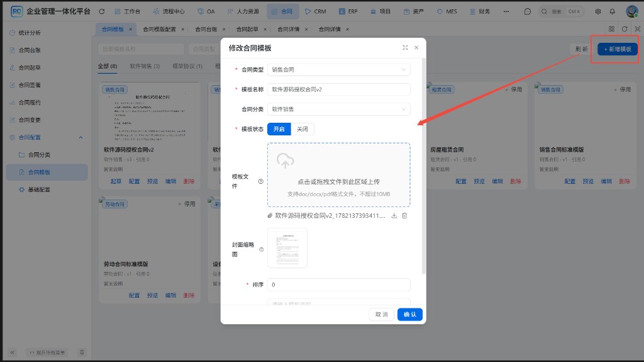
Task: Click the 刷新 button
Action: pos(581,49)
